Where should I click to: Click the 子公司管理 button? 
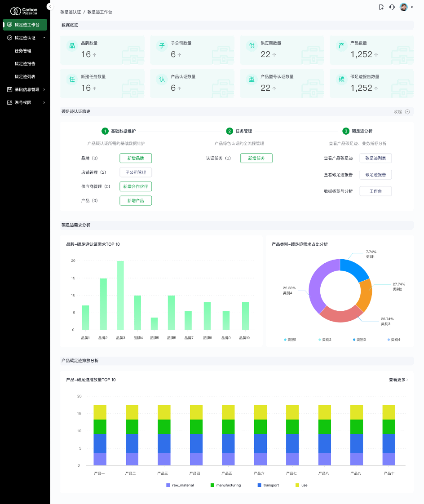[136, 172]
